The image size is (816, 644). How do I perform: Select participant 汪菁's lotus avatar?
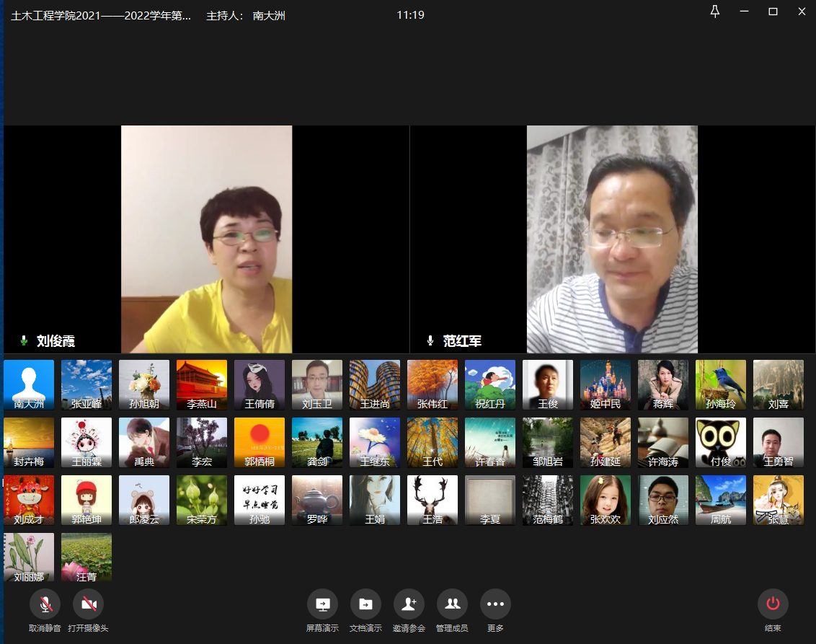(x=87, y=557)
